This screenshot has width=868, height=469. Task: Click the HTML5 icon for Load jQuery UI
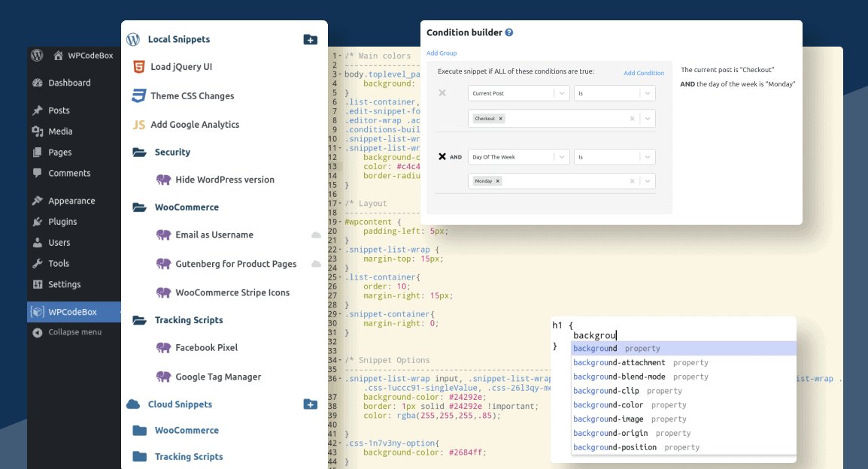pos(139,67)
